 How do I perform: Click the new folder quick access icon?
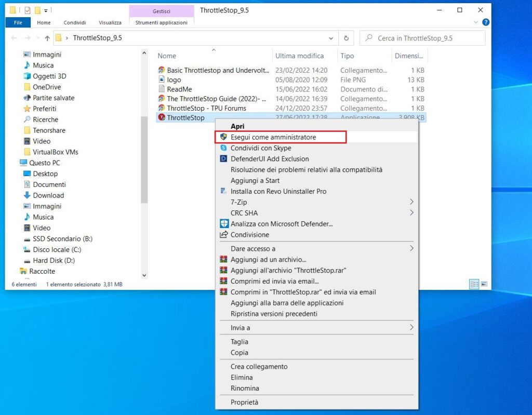[37, 10]
